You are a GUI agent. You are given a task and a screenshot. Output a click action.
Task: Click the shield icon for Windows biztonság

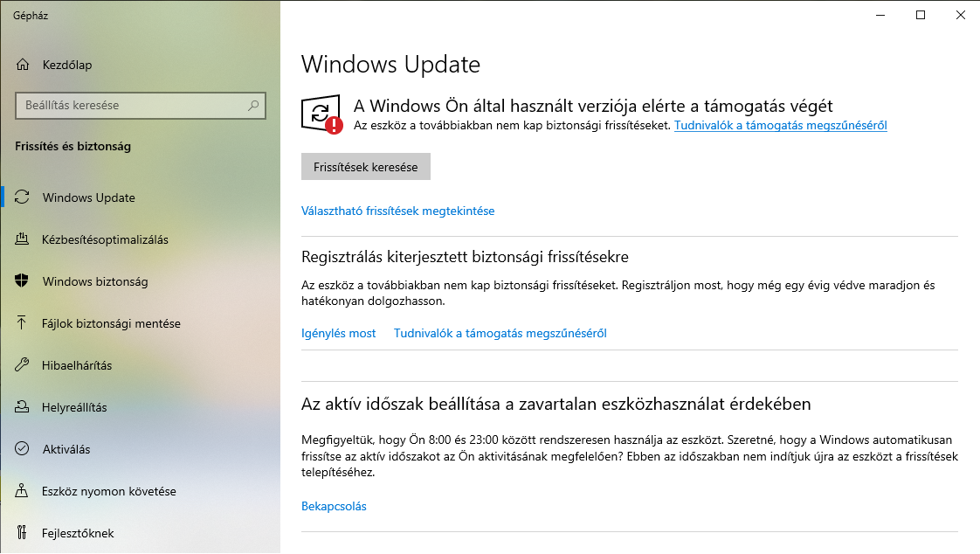tap(22, 280)
